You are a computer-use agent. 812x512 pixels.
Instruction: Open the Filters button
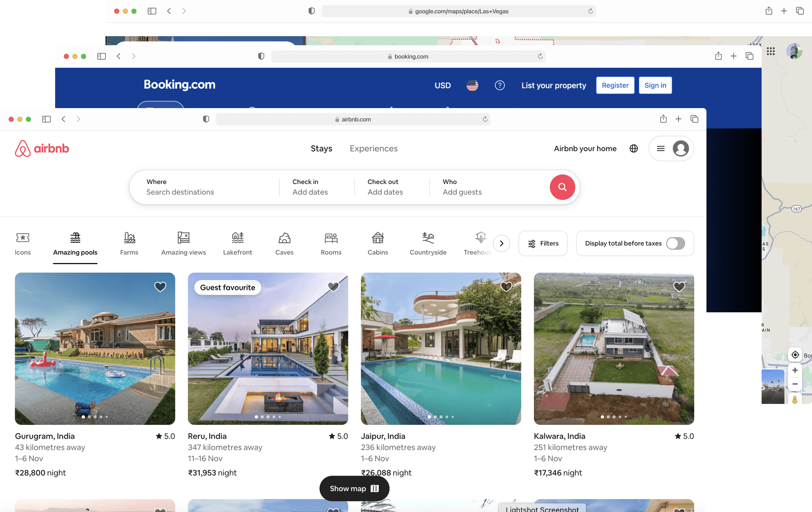point(543,243)
